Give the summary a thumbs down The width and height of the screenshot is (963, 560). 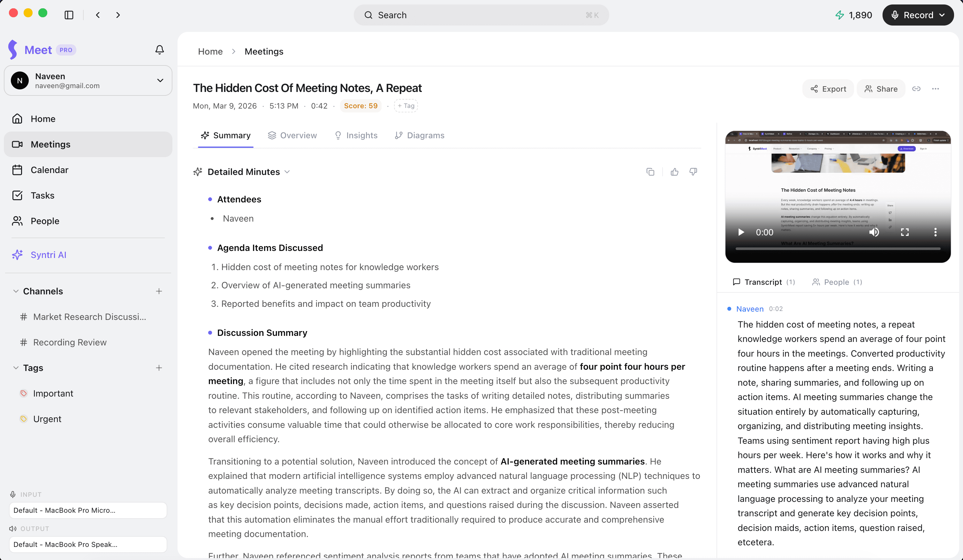point(693,172)
